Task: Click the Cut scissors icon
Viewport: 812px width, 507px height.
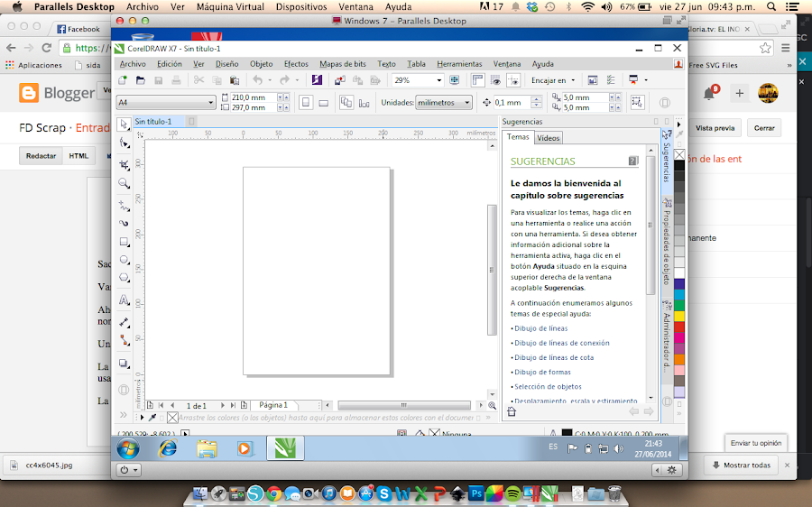Action: click(198, 80)
